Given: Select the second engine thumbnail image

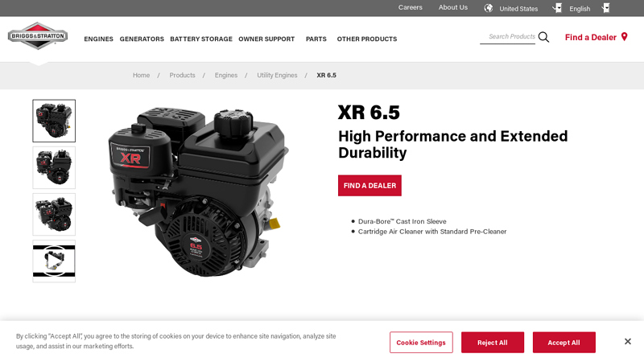Looking at the screenshot, I should coord(54,167).
